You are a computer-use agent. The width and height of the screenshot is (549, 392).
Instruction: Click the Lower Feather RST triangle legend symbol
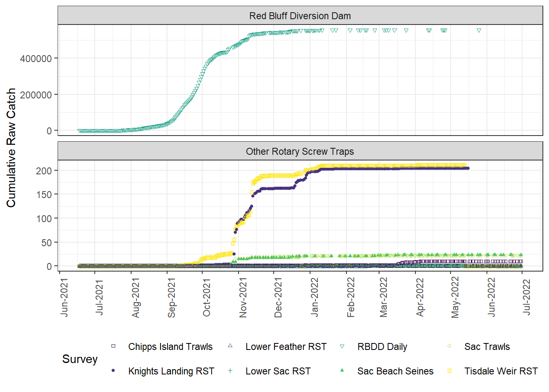(x=230, y=346)
